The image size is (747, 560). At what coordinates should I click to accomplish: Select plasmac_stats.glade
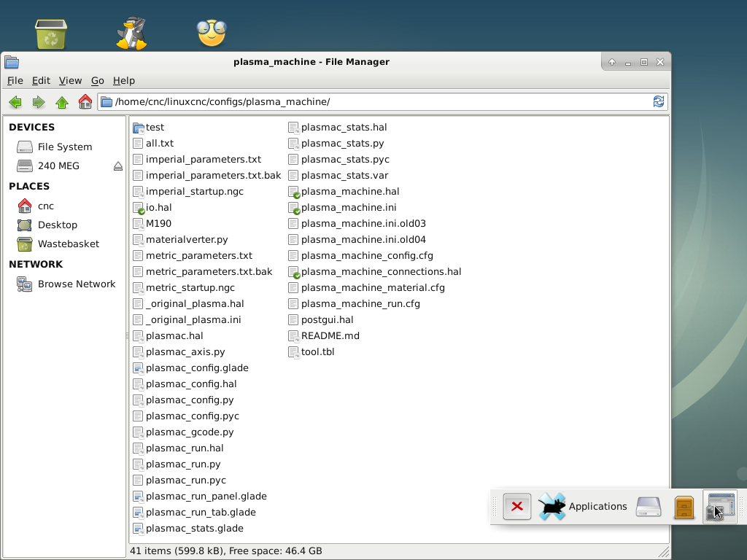click(194, 529)
